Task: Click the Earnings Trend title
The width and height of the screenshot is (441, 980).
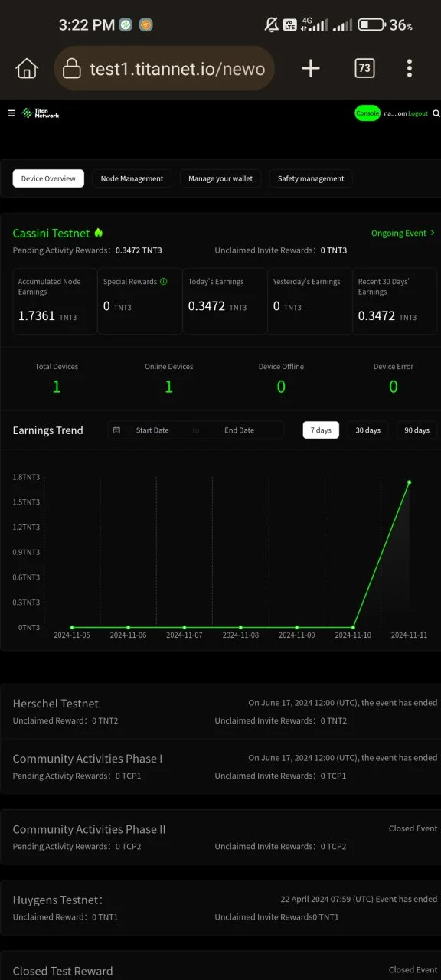Action: 48,430
